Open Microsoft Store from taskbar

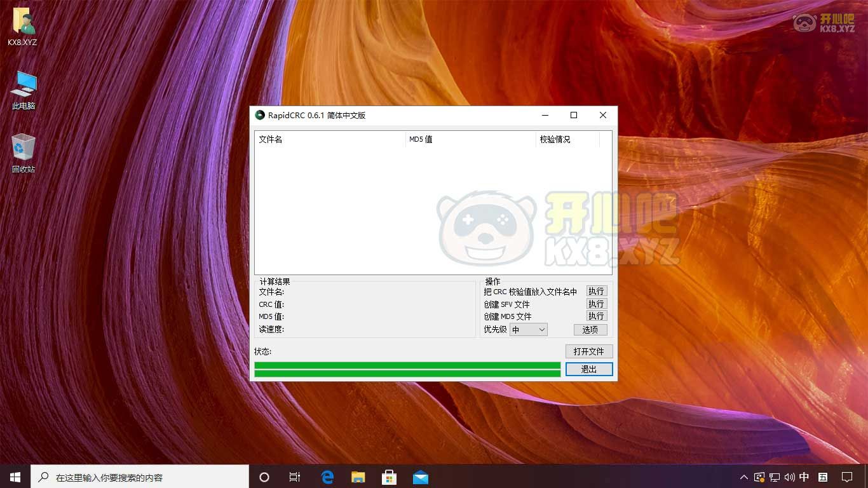[x=389, y=477]
